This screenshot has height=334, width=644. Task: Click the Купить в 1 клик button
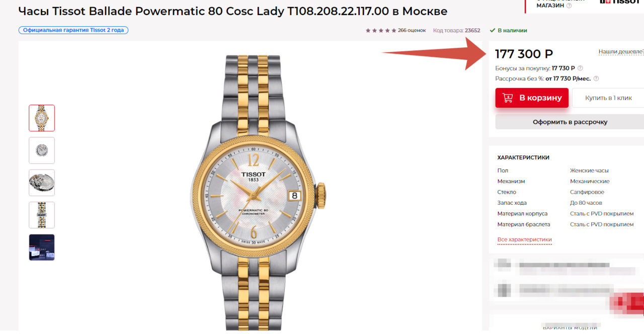608,98
